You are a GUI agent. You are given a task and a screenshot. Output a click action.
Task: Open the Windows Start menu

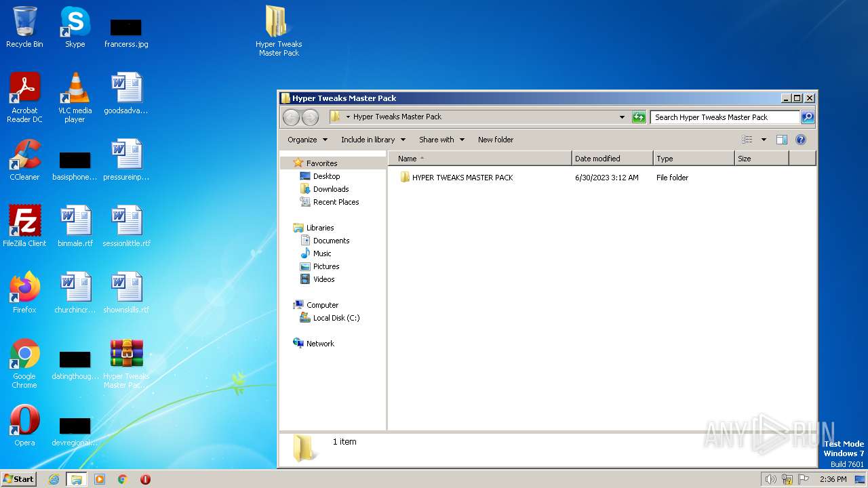[x=18, y=479]
